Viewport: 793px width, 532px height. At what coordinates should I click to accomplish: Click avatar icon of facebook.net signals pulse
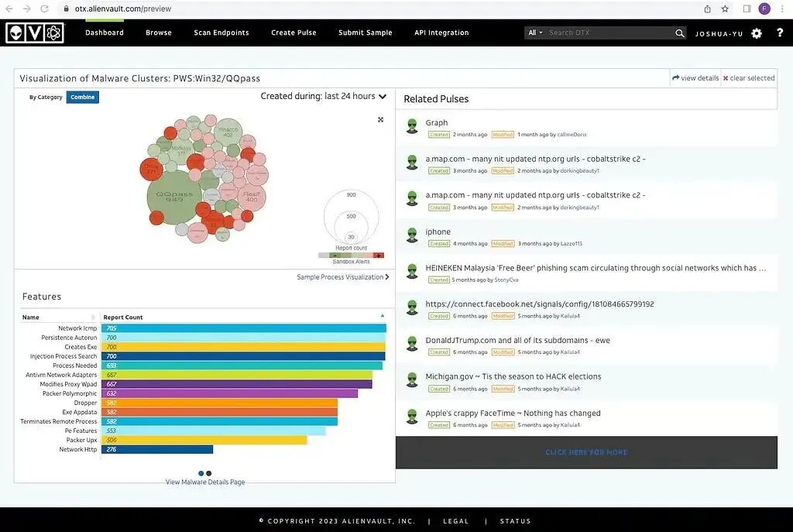412,307
